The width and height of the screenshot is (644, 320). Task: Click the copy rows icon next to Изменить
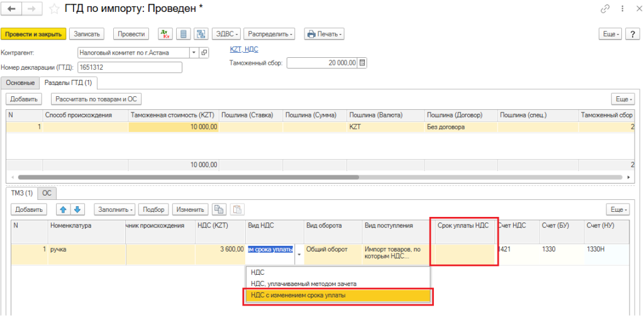219,209
